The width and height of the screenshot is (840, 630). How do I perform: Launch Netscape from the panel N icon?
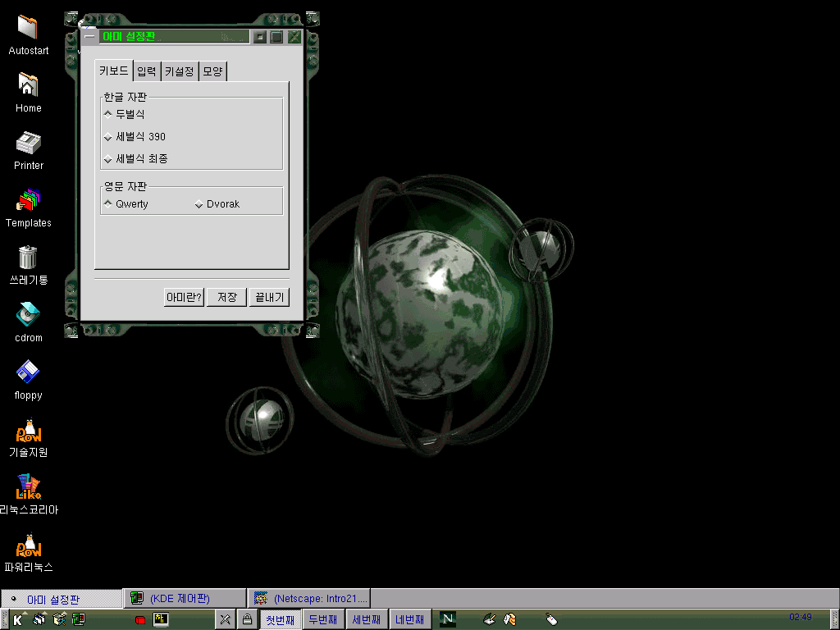[447, 619]
